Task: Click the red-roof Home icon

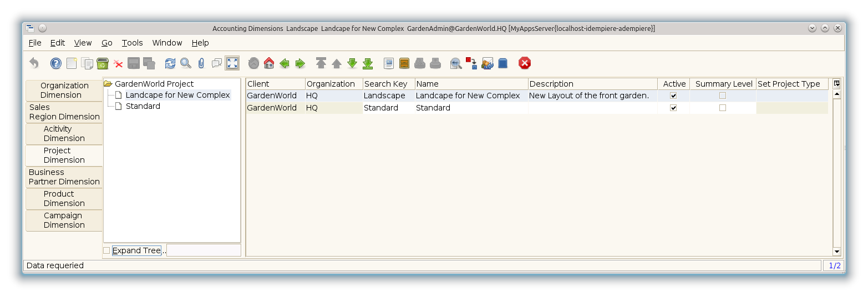Action: click(x=269, y=63)
